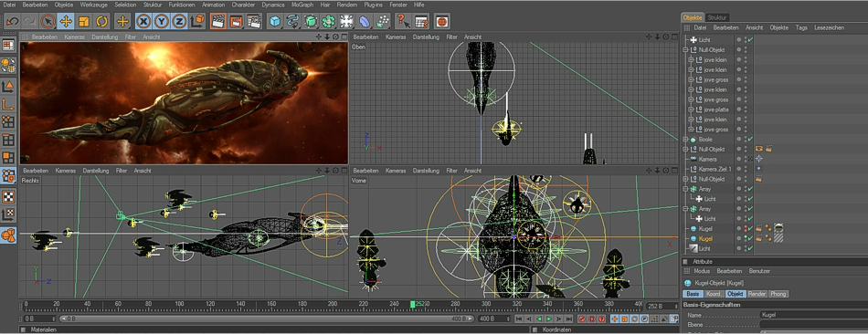Expand the jove platte tree node

point(691,110)
